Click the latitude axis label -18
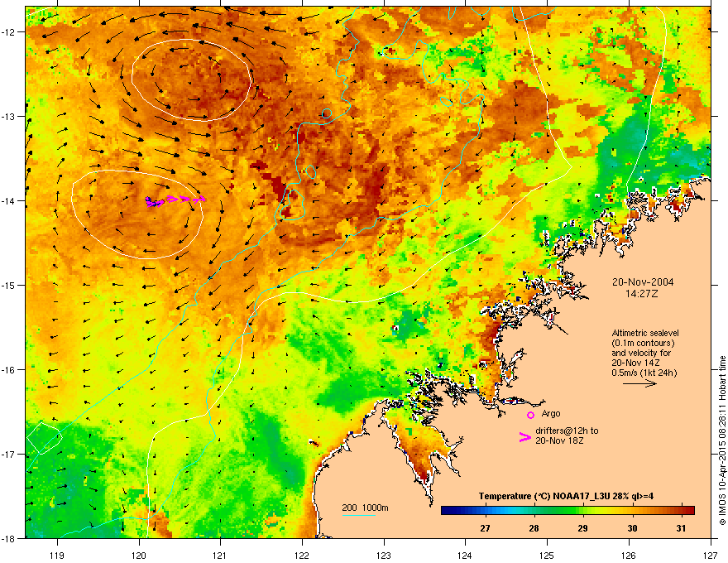This screenshot has width=728, height=563. (8, 538)
